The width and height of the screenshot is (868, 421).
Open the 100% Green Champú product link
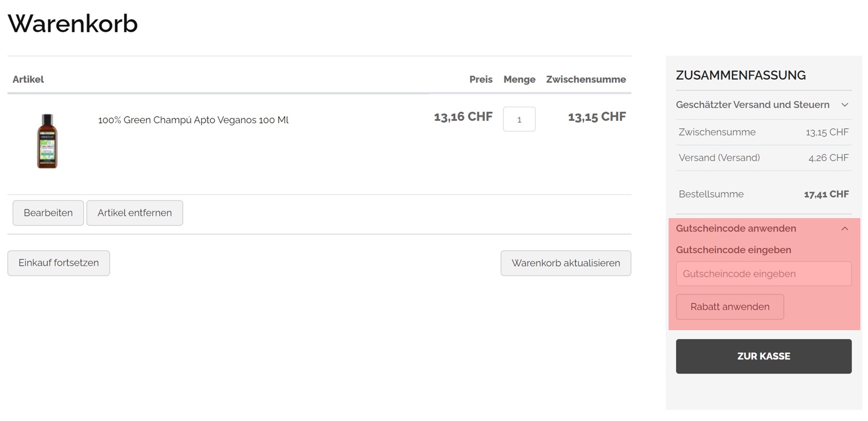pyautogui.click(x=193, y=120)
